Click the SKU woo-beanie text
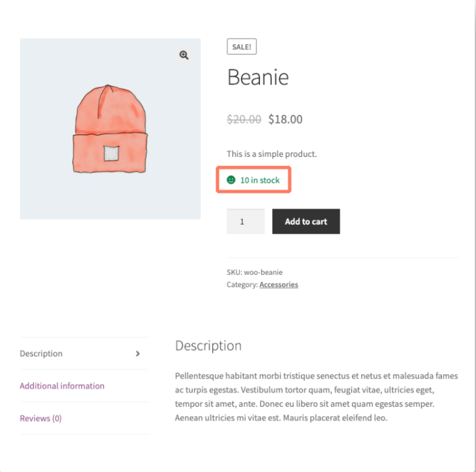 tap(254, 272)
